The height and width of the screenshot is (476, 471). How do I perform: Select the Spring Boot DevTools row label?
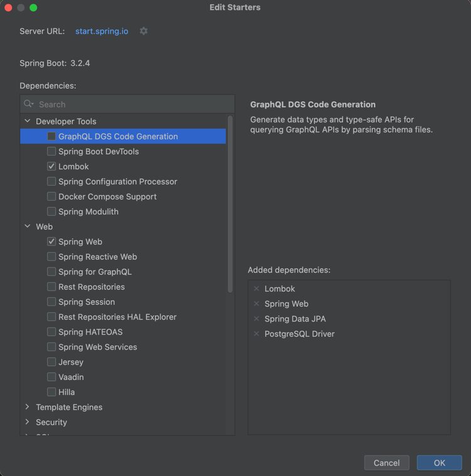click(98, 152)
